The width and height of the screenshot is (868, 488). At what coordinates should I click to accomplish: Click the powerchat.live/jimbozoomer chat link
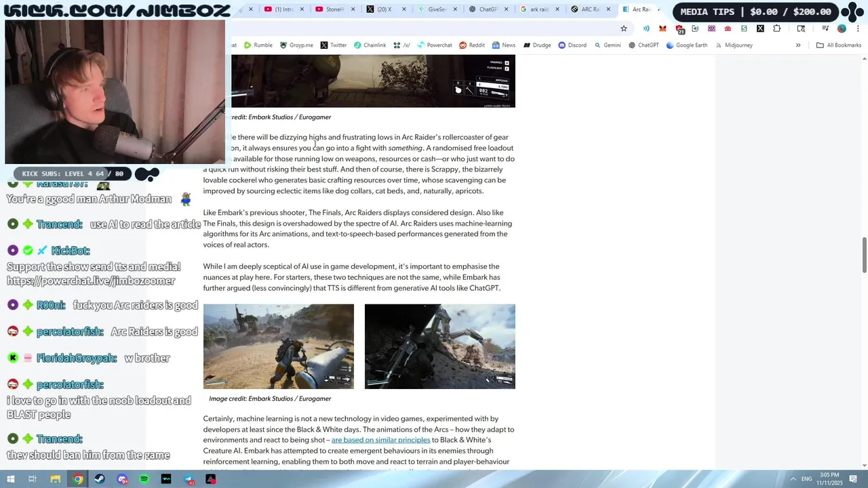pos(91,281)
